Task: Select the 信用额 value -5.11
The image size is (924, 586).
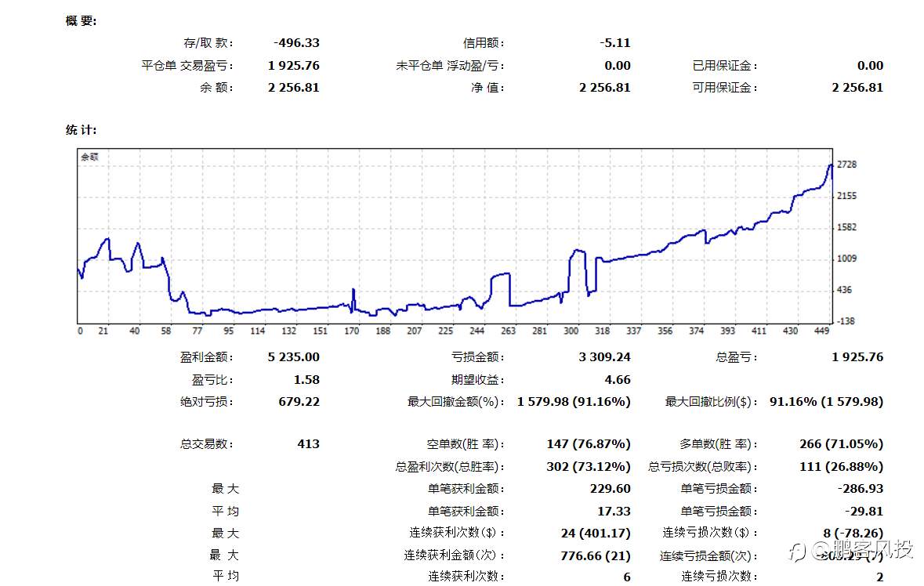Action: coord(615,43)
